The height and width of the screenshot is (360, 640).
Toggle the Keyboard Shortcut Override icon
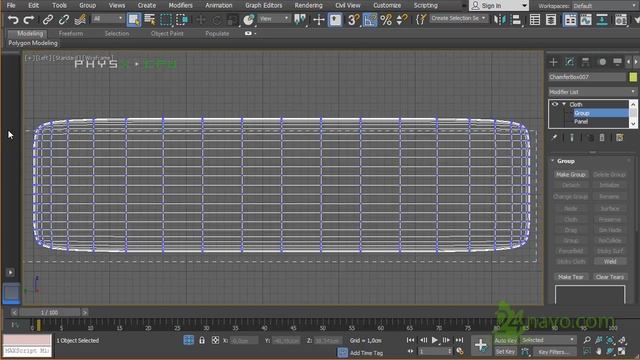pos(335,20)
